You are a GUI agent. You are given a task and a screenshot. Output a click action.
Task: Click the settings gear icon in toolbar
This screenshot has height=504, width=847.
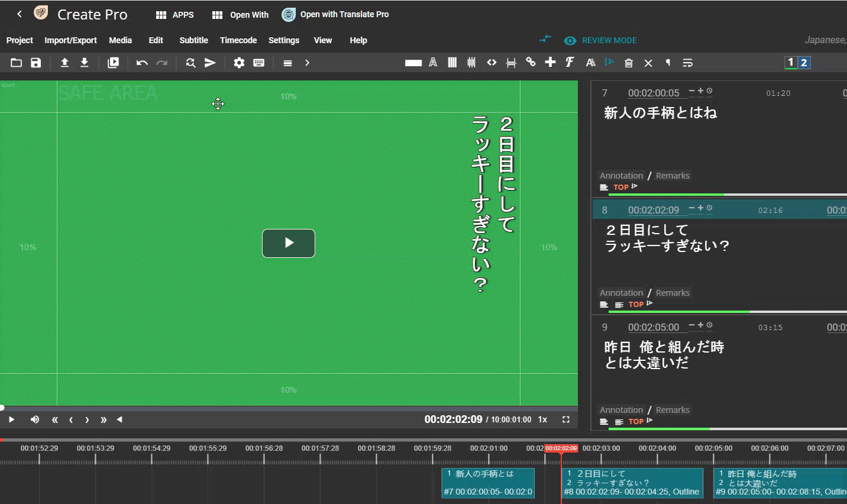[239, 63]
